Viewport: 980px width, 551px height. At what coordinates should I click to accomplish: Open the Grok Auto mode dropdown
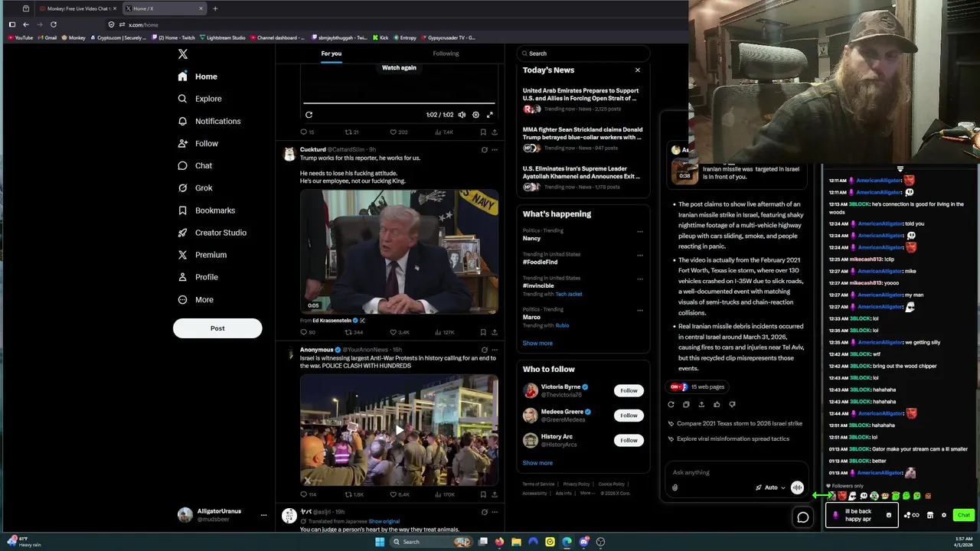coord(770,487)
